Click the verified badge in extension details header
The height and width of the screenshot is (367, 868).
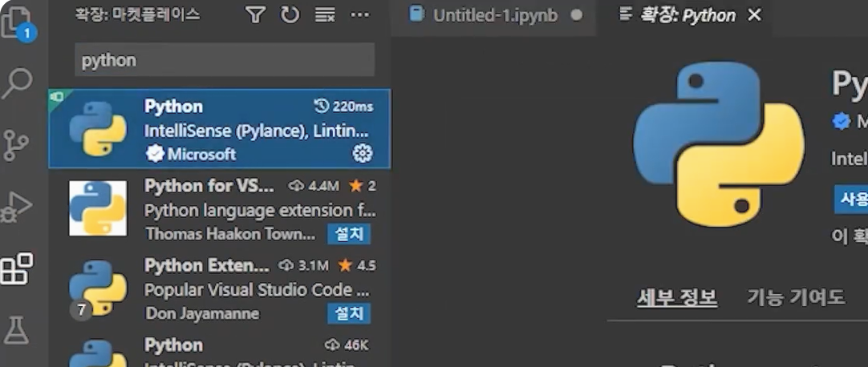point(842,121)
